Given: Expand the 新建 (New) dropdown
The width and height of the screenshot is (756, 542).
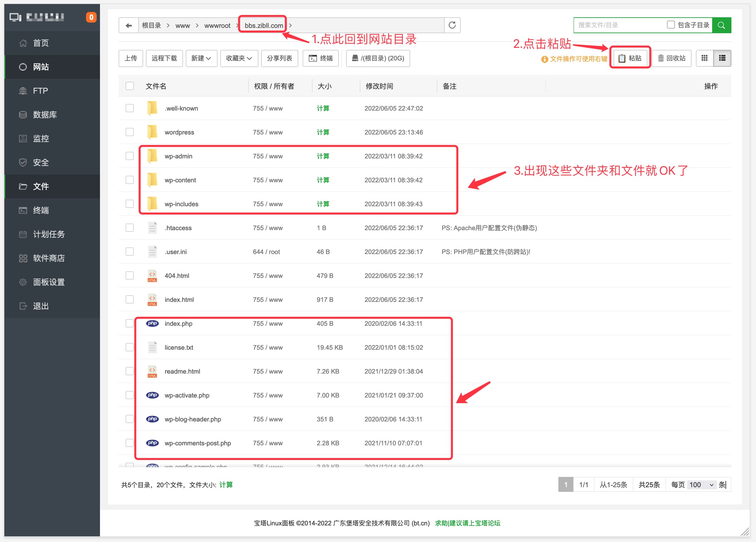Looking at the screenshot, I should tap(201, 58).
